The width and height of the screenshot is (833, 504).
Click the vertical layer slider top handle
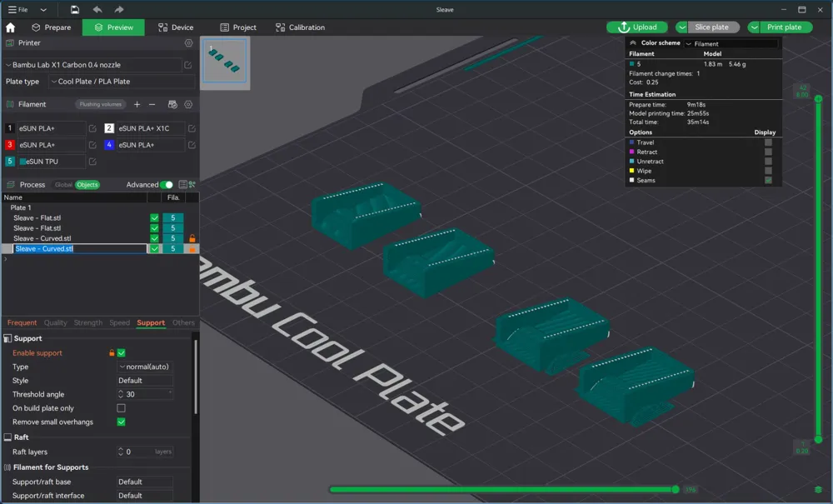(818, 99)
